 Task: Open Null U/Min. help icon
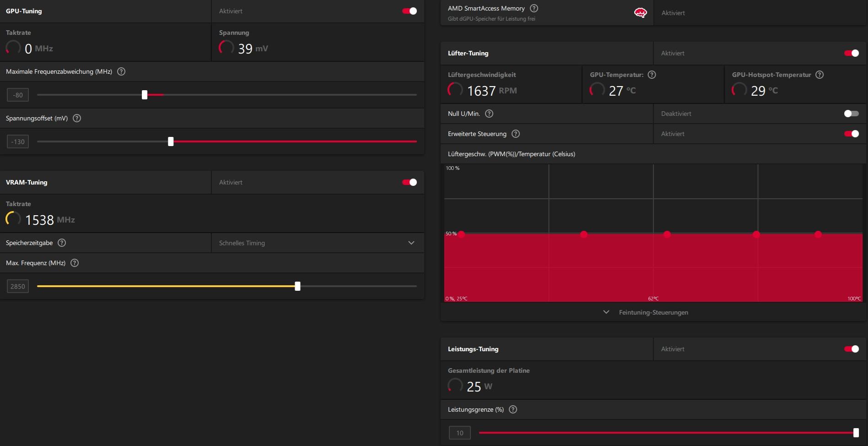tap(489, 114)
